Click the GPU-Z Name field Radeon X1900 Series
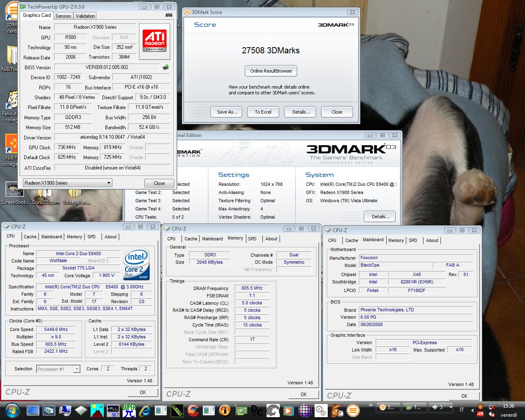 coord(95,27)
